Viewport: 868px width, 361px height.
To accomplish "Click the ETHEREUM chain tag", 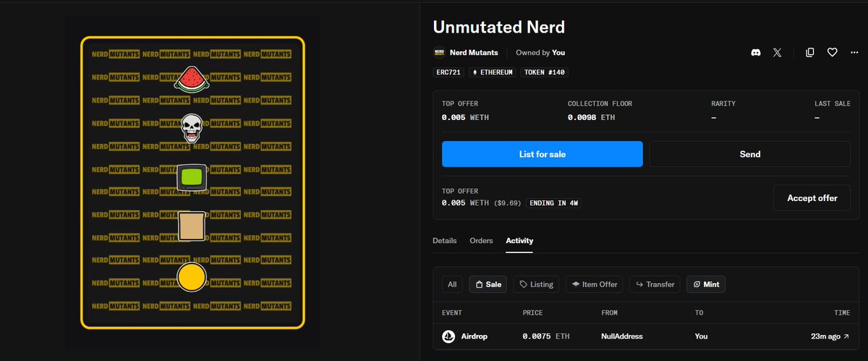I will [493, 72].
